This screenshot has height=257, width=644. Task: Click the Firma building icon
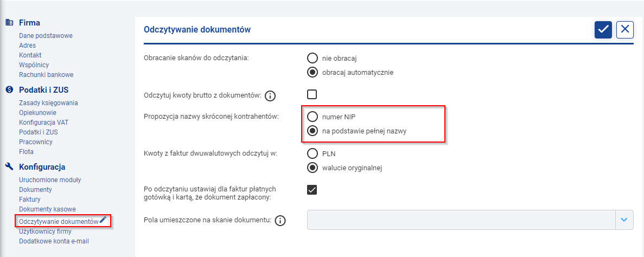click(x=9, y=23)
